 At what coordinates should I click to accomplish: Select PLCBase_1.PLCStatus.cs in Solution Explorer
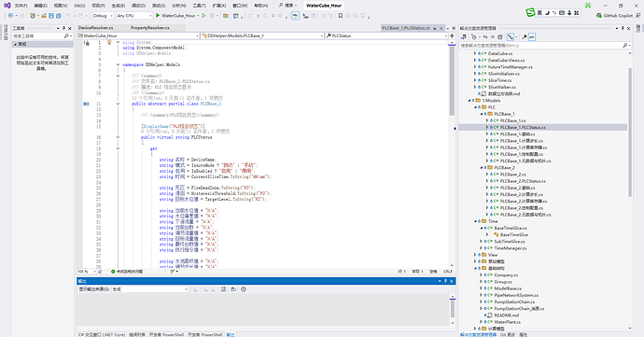click(523, 127)
